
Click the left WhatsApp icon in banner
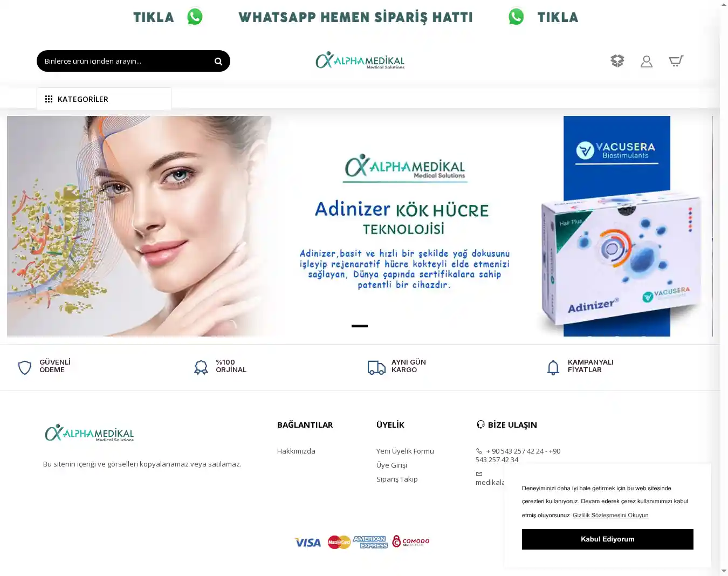coord(195,17)
